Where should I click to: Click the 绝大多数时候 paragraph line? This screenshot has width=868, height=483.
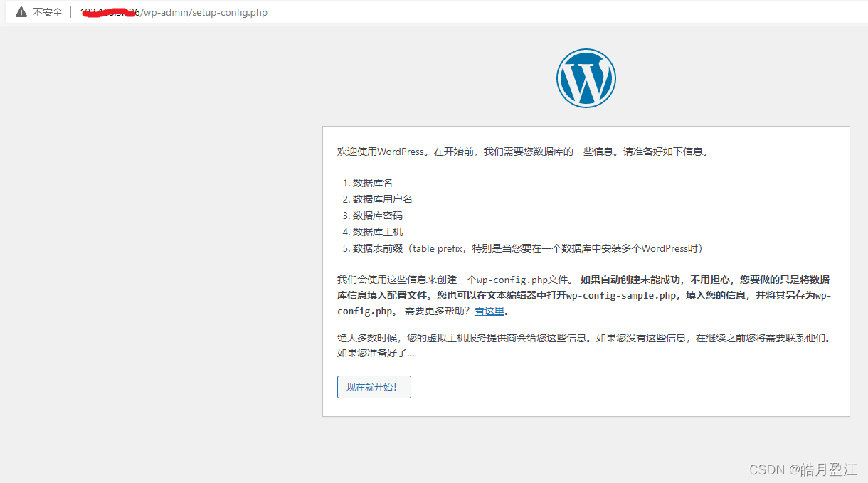[x=584, y=339]
